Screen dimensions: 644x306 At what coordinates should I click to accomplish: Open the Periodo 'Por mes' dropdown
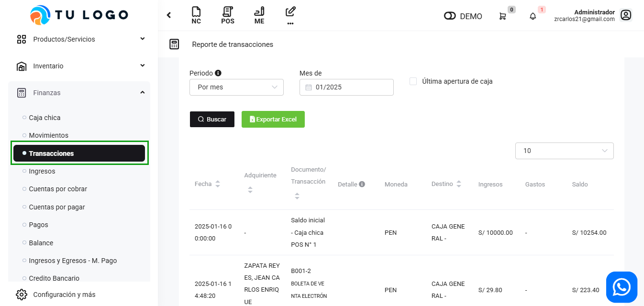[236, 87]
